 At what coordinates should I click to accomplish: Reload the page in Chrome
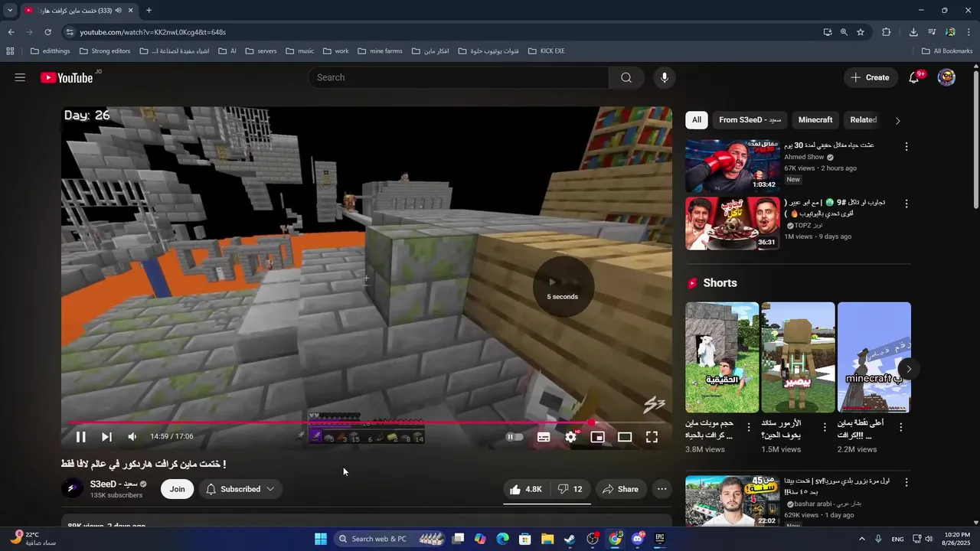click(47, 32)
